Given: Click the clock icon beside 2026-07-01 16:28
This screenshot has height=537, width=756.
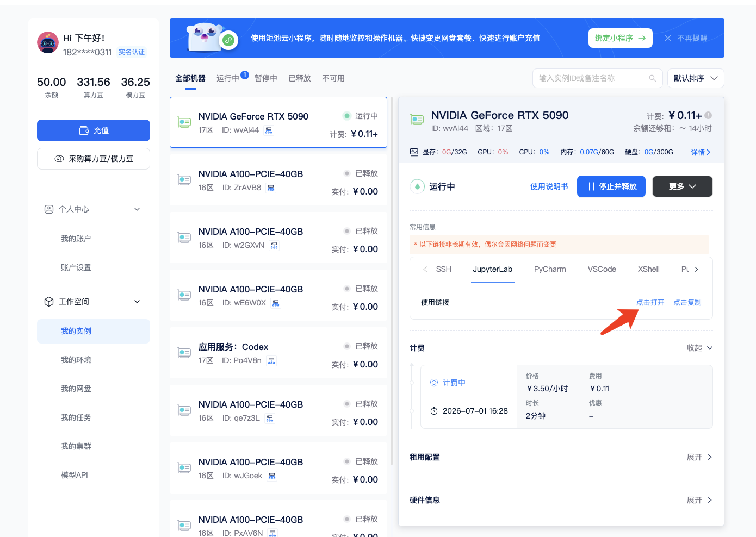Looking at the screenshot, I should click(x=434, y=411).
